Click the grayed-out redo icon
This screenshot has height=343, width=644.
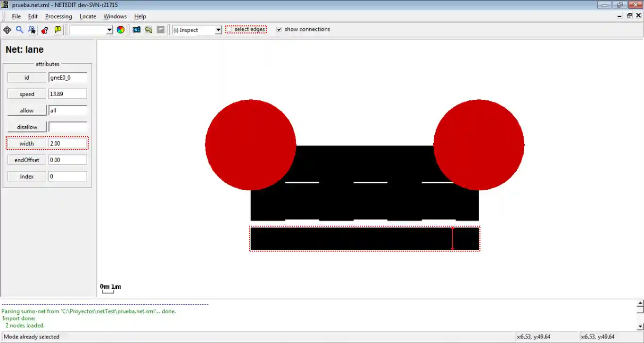click(x=161, y=30)
